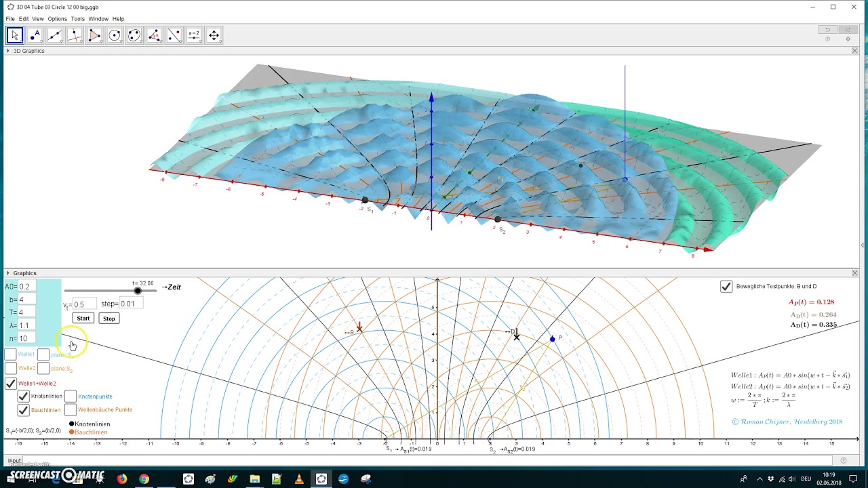Open the Input bar help icon
868x488 pixels.
(844, 461)
